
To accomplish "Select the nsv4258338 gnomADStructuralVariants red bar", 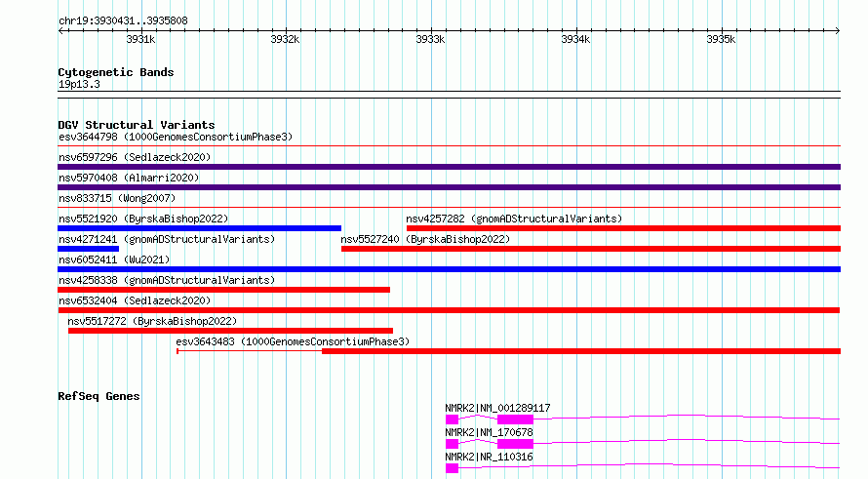I will coord(223,290).
